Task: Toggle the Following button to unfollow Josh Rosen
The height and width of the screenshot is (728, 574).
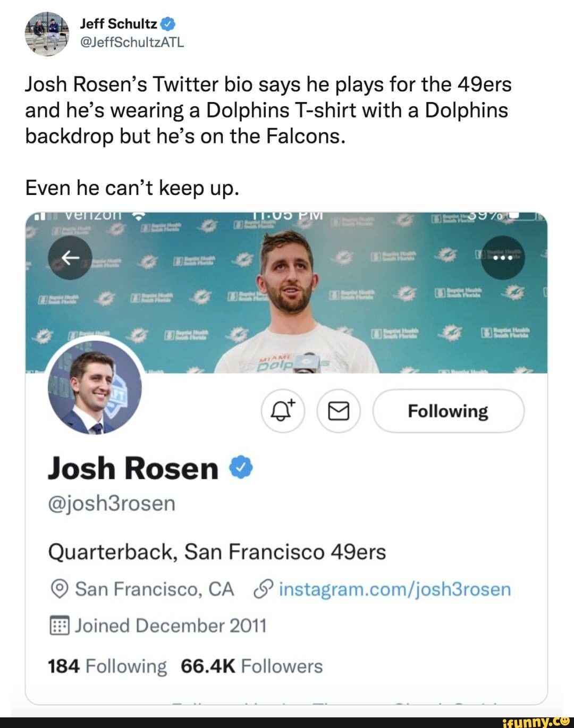Action: click(448, 410)
